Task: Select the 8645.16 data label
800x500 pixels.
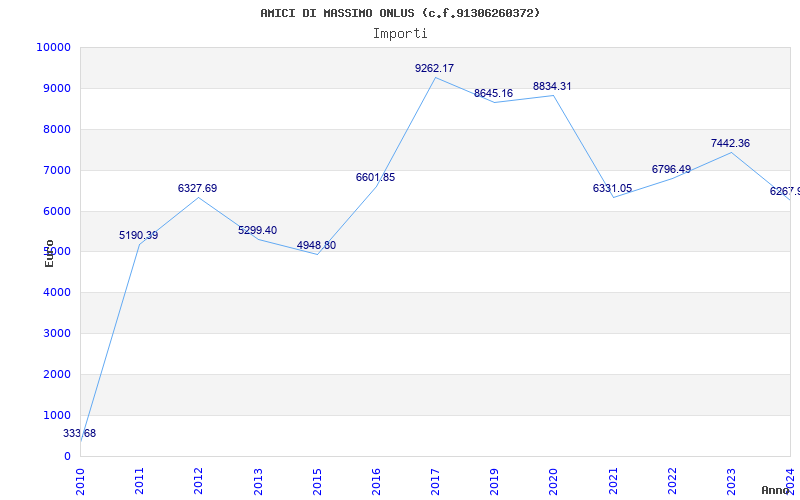Action: click(x=493, y=93)
